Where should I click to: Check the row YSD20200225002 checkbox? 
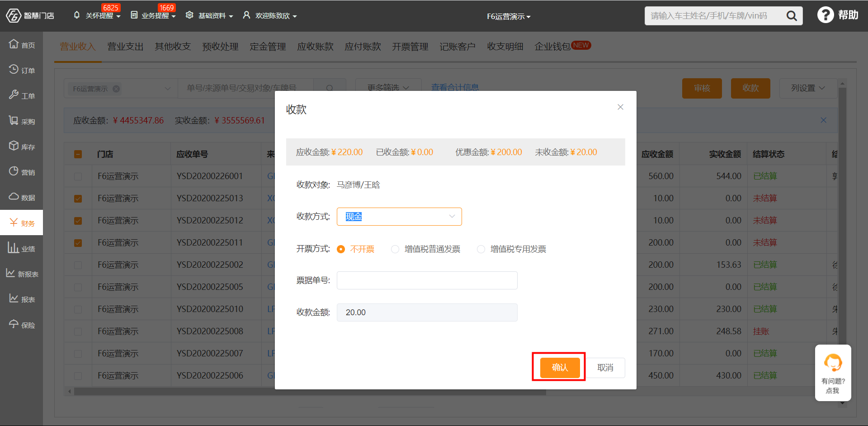(x=78, y=265)
